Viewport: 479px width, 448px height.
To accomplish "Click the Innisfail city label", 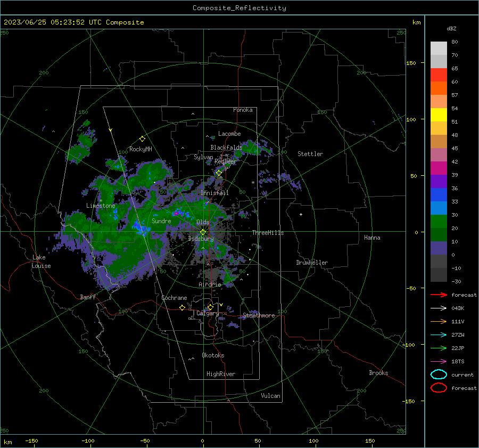I will (x=214, y=193).
